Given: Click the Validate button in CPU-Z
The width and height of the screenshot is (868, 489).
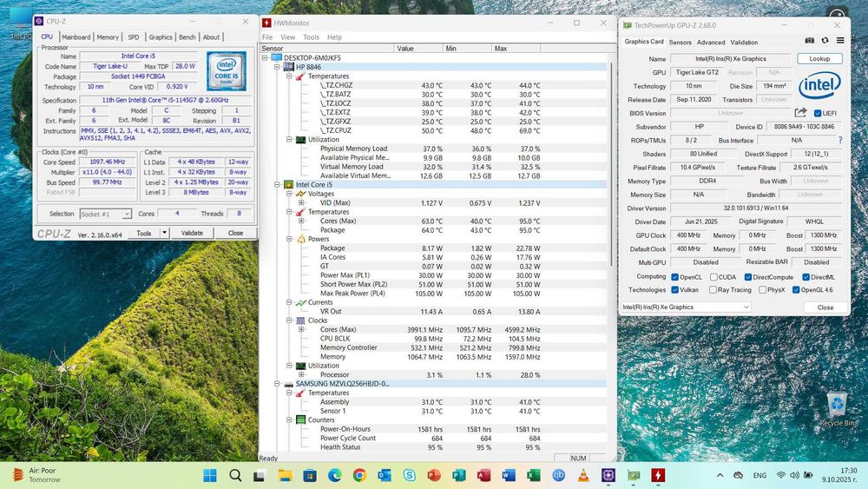Looking at the screenshot, I should (192, 233).
